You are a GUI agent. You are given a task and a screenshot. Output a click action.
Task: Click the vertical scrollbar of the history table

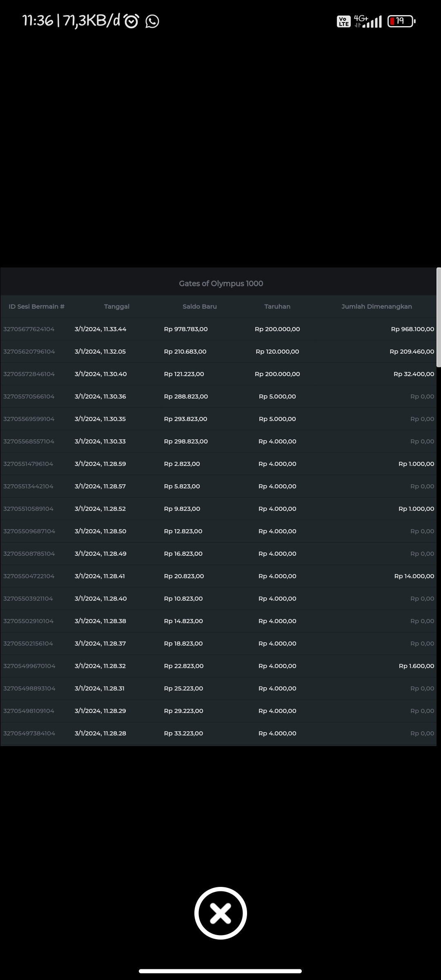pyautogui.click(x=439, y=318)
